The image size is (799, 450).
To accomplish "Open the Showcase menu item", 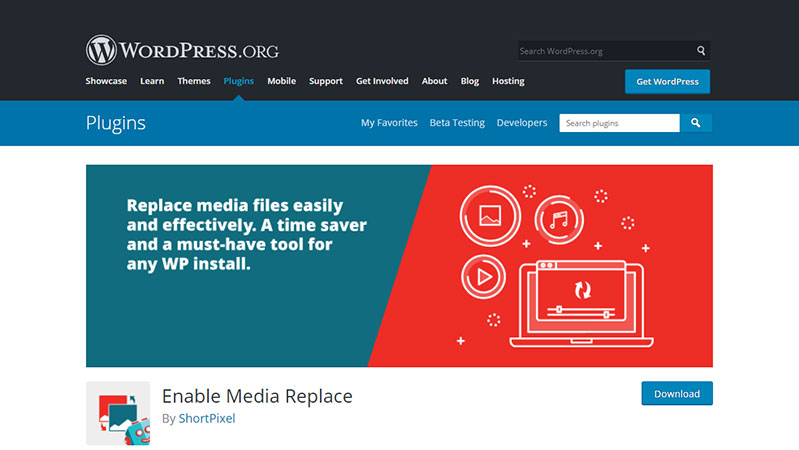I will (106, 81).
